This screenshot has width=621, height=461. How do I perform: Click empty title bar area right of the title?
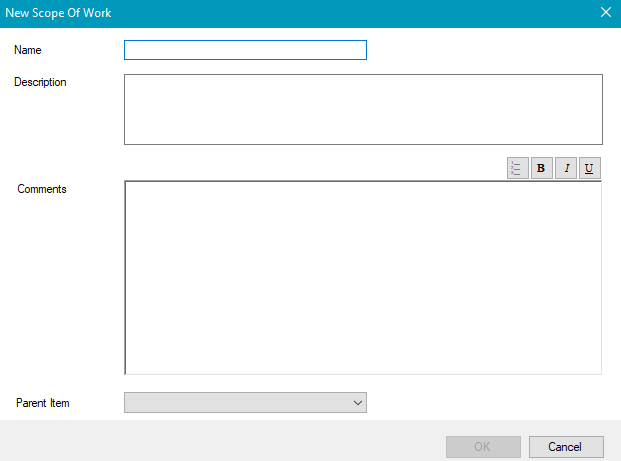[350, 13]
